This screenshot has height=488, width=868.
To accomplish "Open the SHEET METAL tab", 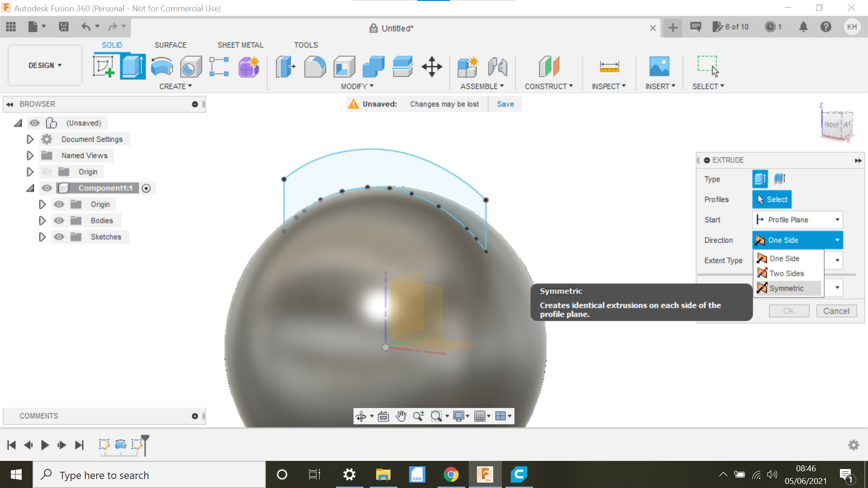I will pyautogui.click(x=240, y=45).
